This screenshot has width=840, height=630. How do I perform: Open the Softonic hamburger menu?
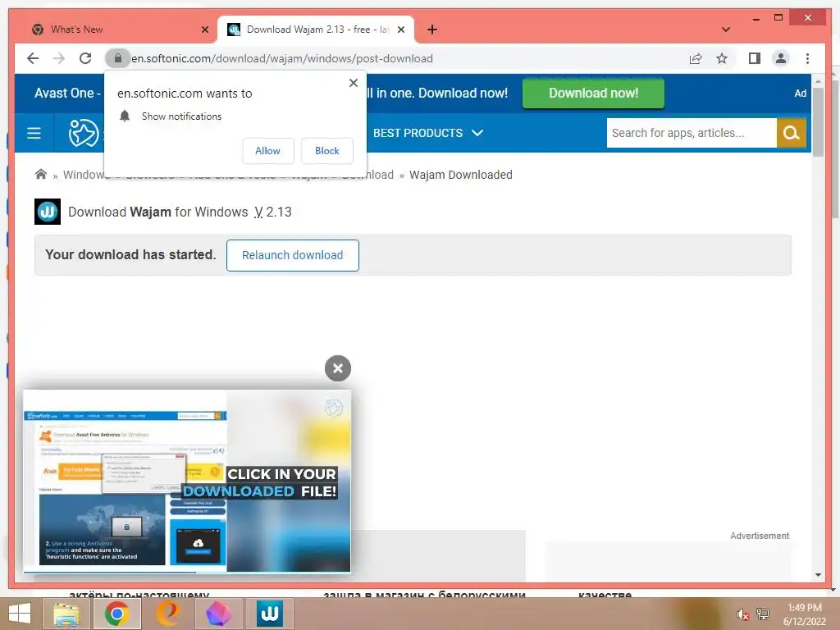pyautogui.click(x=34, y=133)
